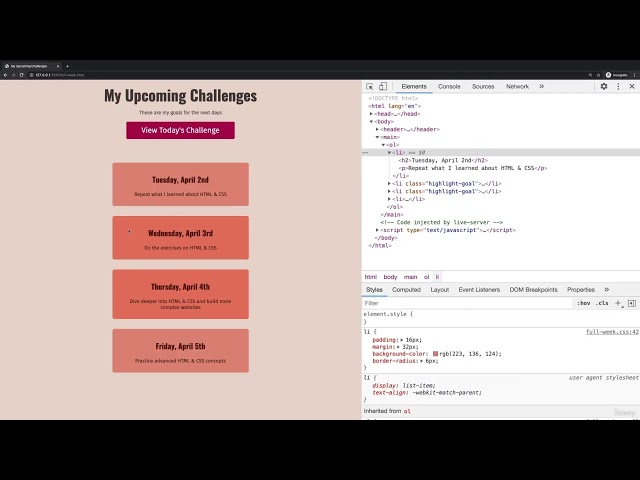This screenshot has height=480, width=640.
Task: Expand the margin shorthand triangle
Action: 398,347
